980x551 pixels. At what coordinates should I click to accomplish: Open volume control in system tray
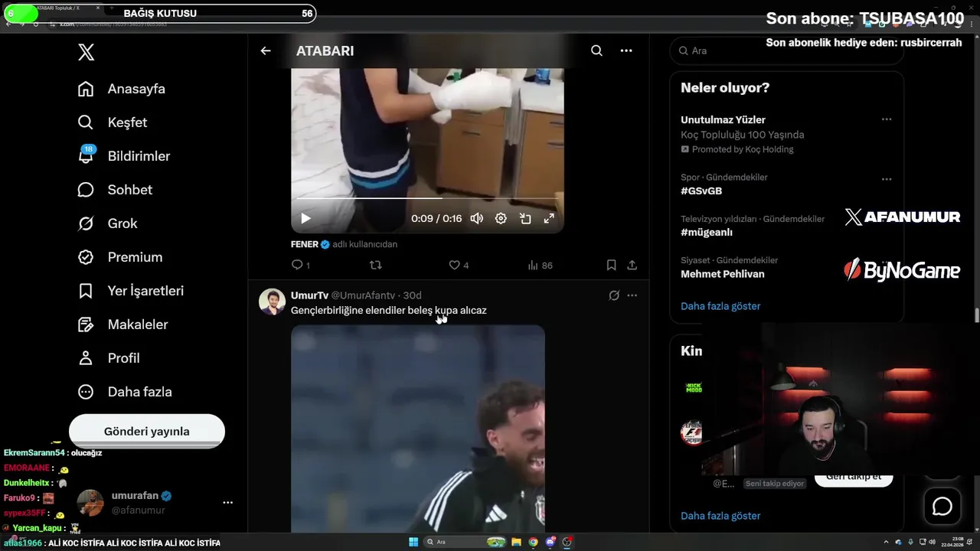[x=932, y=542]
